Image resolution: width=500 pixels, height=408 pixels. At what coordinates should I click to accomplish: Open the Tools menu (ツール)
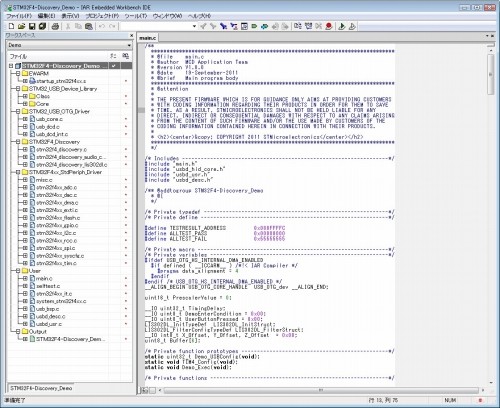pyautogui.click(x=136, y=16)
